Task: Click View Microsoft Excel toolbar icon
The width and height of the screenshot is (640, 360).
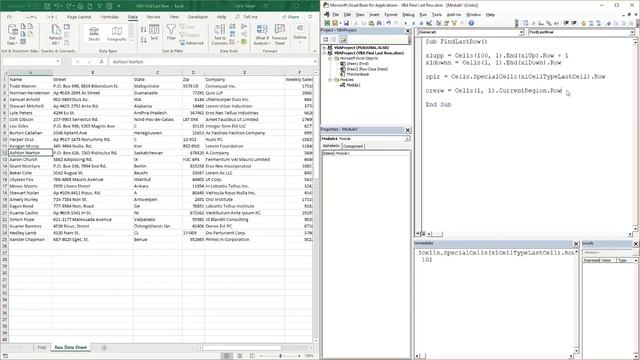Action: pyautogui.click(x=327, y=23)
